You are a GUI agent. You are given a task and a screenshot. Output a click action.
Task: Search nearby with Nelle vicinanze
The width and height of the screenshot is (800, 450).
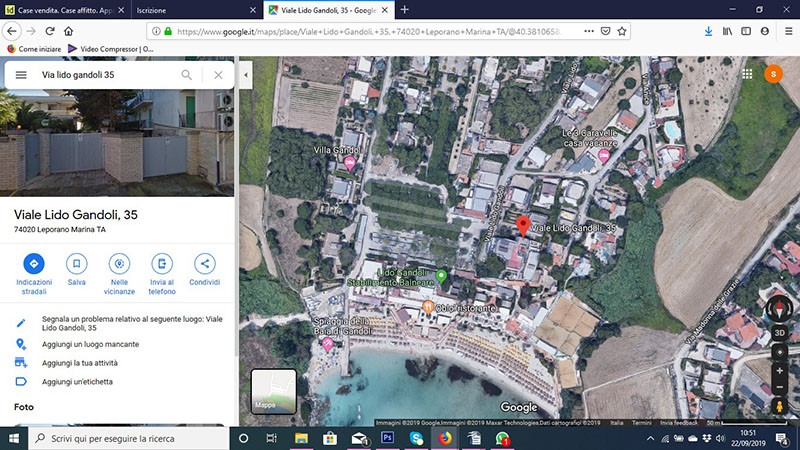[119, 264]
